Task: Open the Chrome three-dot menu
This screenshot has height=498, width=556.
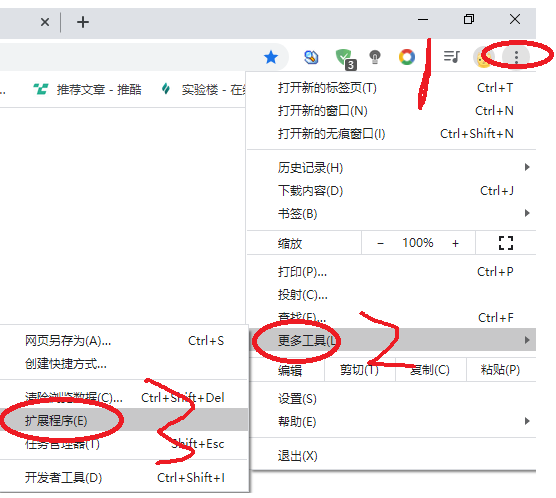Action: (x=516, y=57)
